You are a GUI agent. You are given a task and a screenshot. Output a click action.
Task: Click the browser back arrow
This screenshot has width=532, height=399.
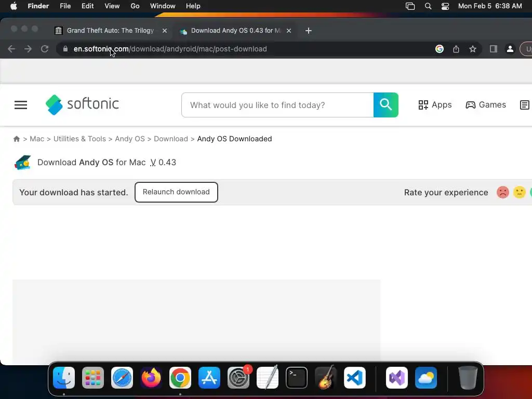11,49
